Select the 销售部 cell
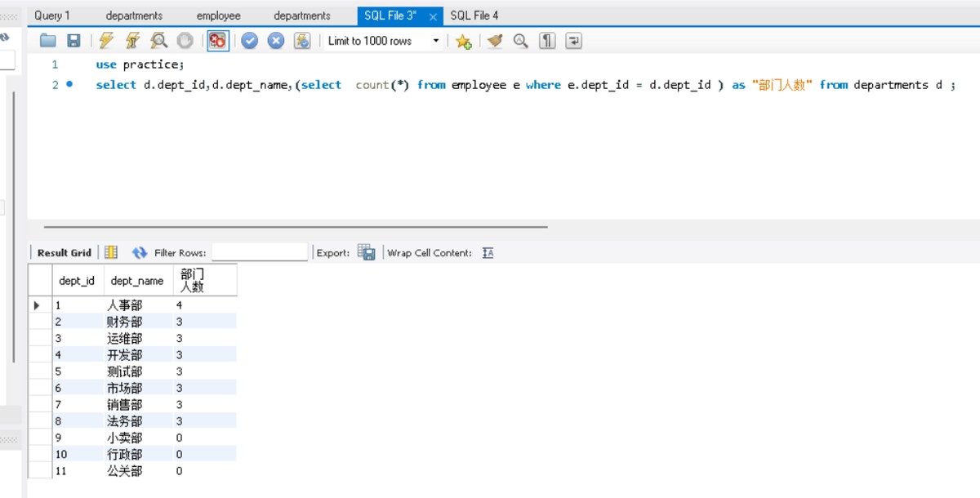Image resolution: width=980 pixels, height=498 pixels. pyautogui.click(x=138, y=405)
